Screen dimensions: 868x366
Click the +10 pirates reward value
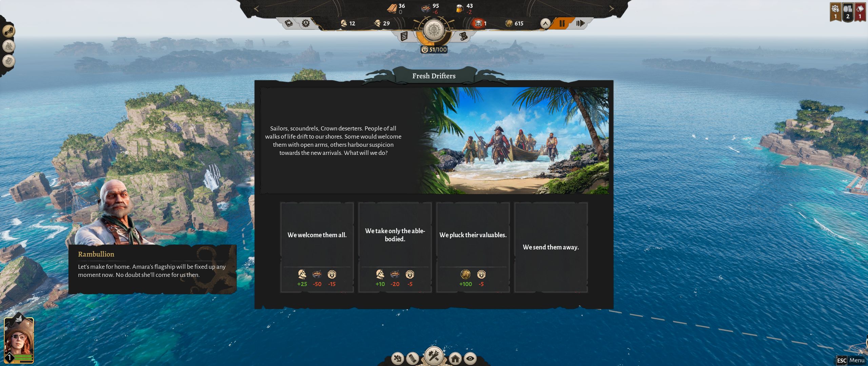tap(380, 284)
